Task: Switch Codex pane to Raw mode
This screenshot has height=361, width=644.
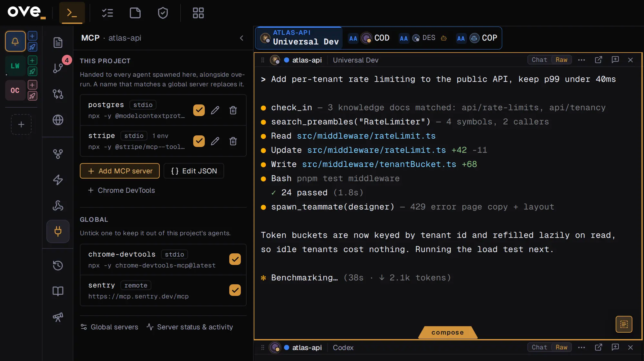Action: click(x=562, y=347)
